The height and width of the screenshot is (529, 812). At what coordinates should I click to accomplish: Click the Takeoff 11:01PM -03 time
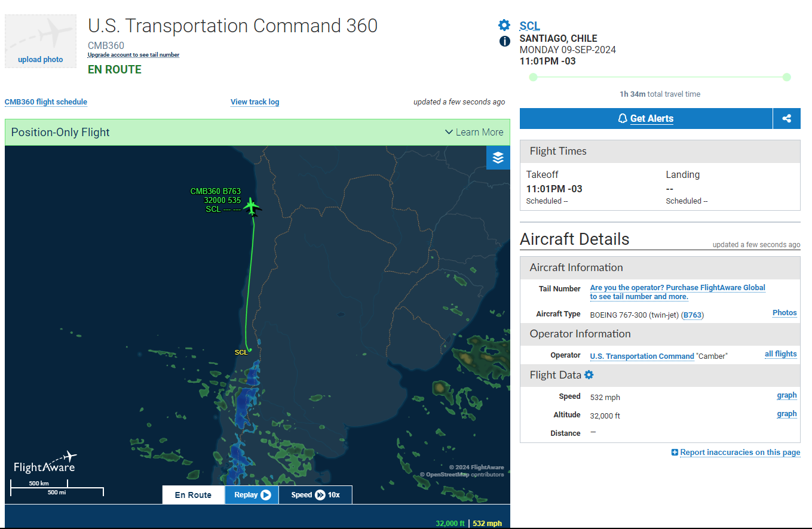[x=554, y=189]
